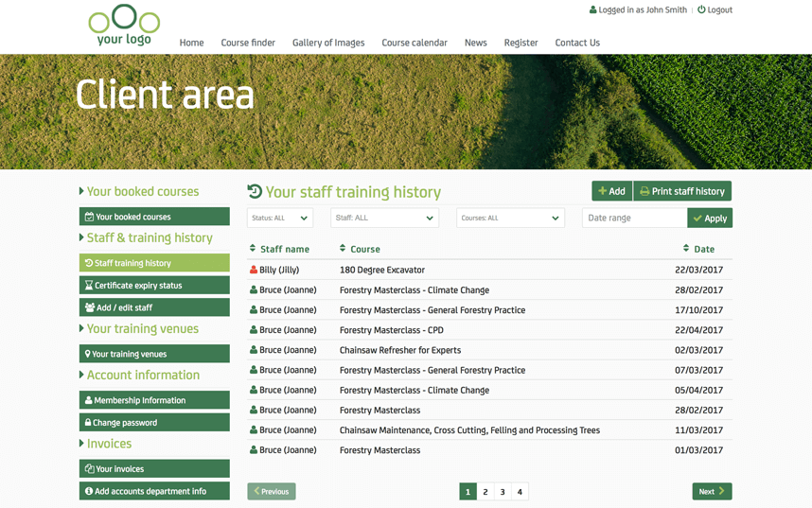Image resolution: width=812 pixels, height=508 pixels.
Task: Click the power icon beside Logout
Action: point(701,10)
